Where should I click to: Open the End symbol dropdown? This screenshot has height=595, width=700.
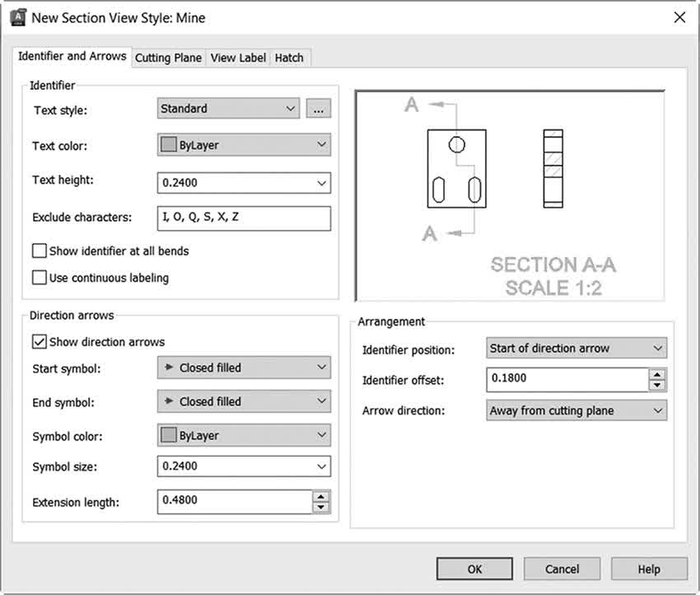244,401
